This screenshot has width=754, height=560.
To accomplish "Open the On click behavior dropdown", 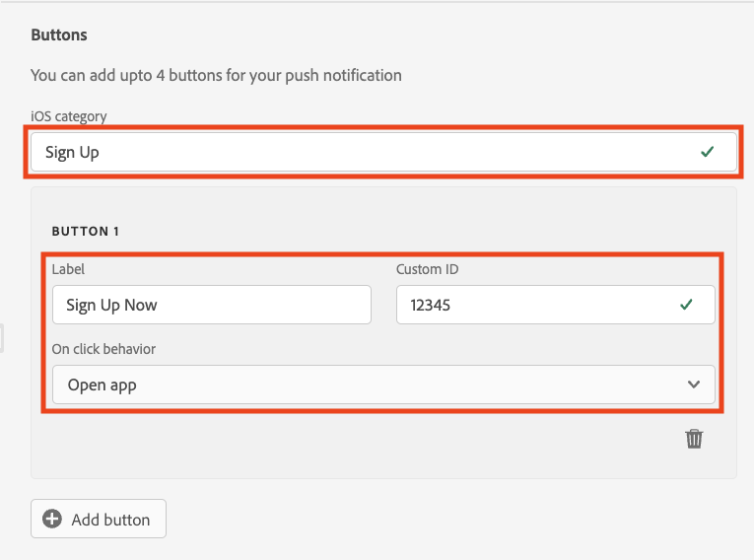I will pos(383,385).
